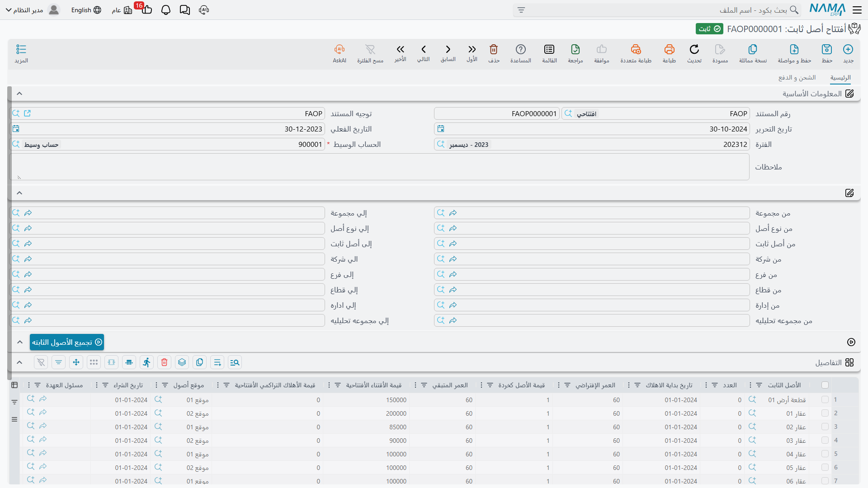Tick the checkbox for row عقار 02
This screenshot has width=868, height=488.
click(x=825, y=427)
